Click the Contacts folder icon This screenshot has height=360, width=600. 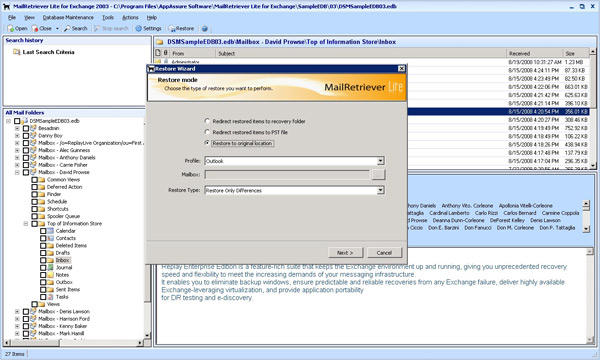(51, 238)
